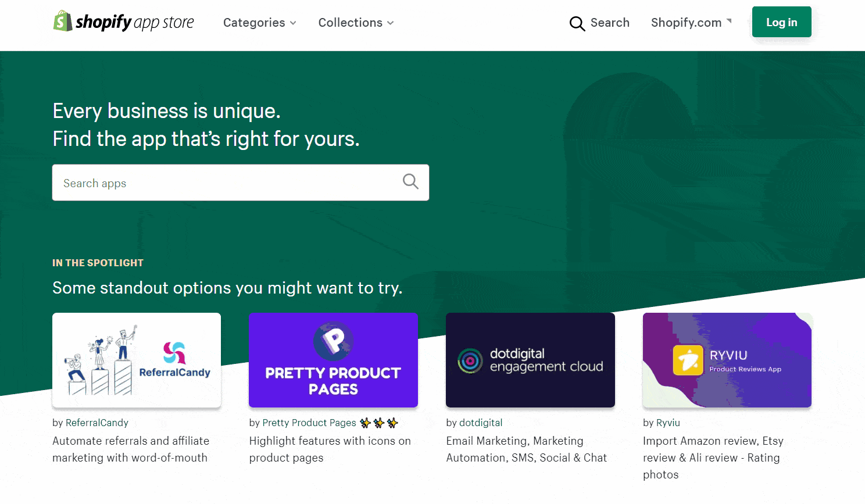Open the dotdigital engagement cloud card image
Image resolution: width=865 pixels, height=504 pixels.
pyautogui.click(x=530, y=360)
